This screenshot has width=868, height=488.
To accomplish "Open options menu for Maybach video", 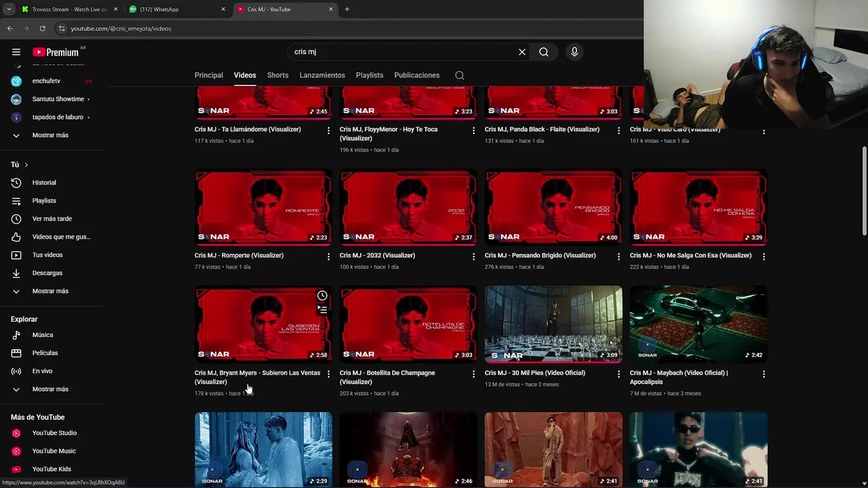I will point(764,373).
